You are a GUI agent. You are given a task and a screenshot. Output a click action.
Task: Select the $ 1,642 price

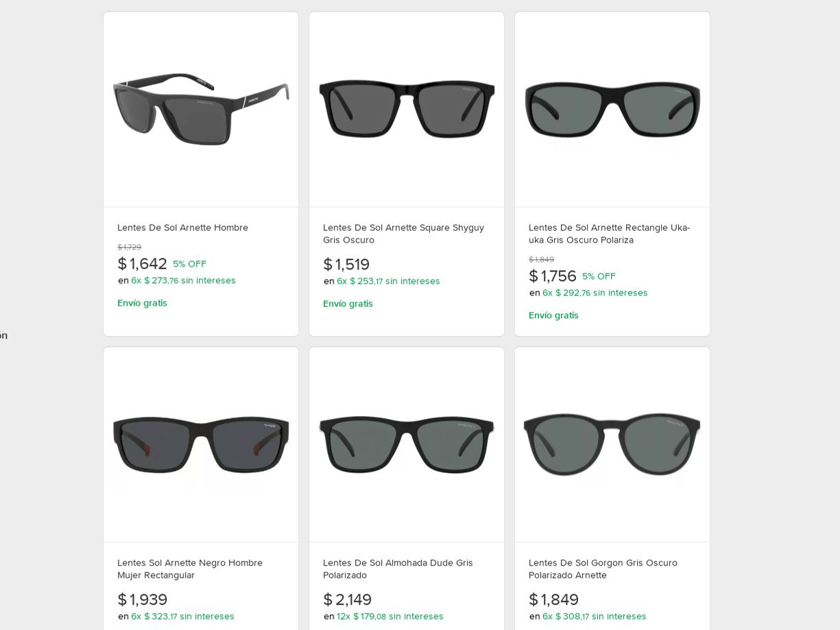[x=142, y=264]
